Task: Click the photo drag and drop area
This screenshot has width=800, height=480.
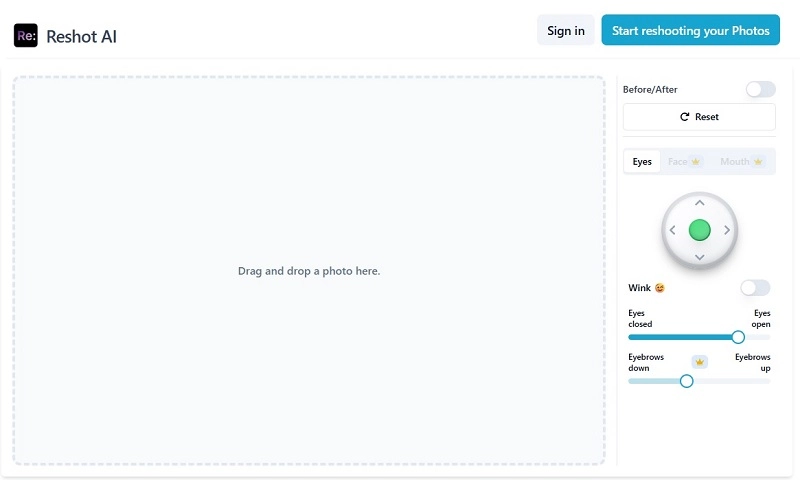Action: click(309, 271)
